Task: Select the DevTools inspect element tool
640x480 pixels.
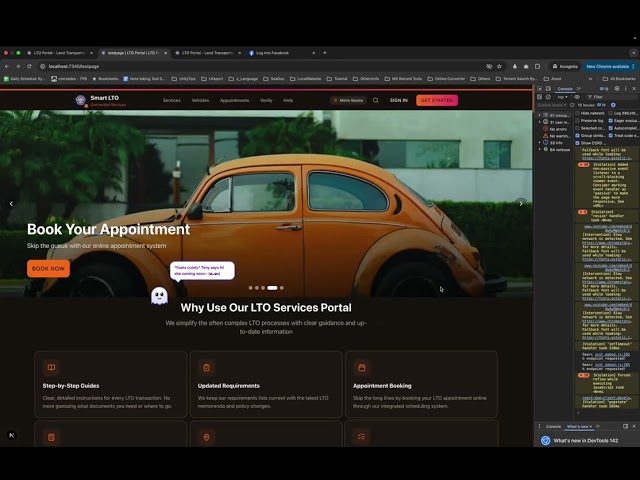Action: pos(540,89)
